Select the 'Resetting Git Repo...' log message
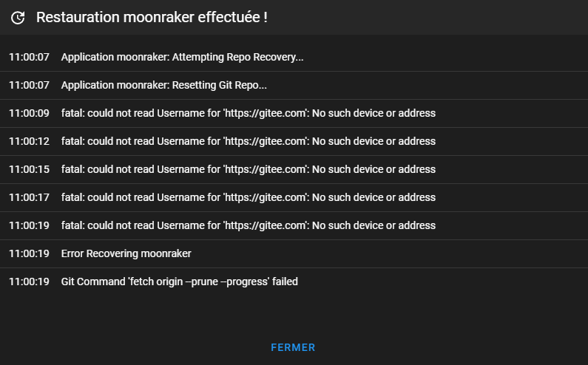Viewport: 588px width, 365px height. pyautogui.click(x=163, y=85)
